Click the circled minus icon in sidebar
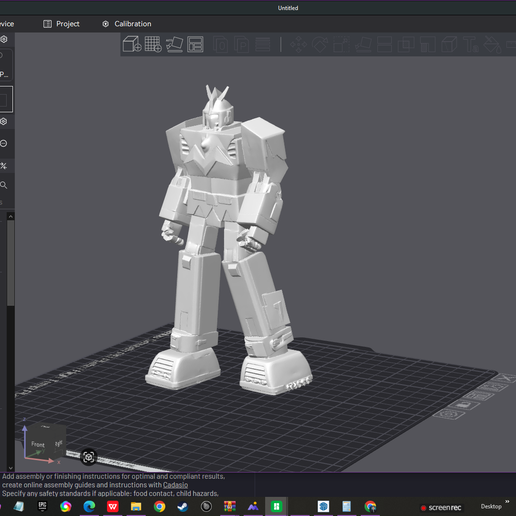516x516 pixels. 4,144
